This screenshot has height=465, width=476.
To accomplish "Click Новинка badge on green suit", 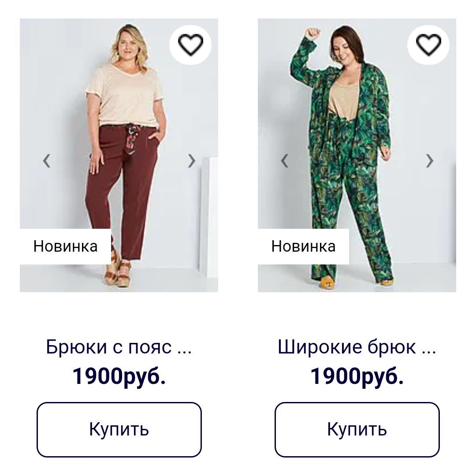I will [303, 246].
